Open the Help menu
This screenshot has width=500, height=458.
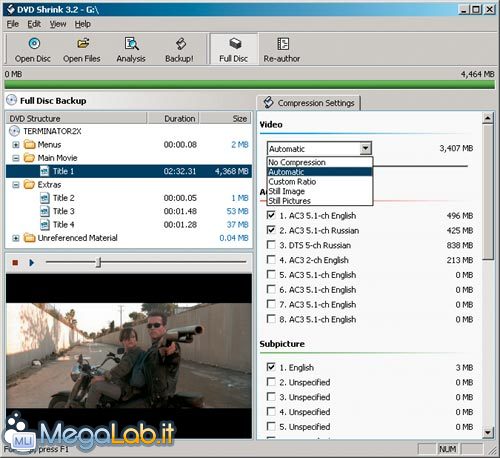(x=83, y=24)
